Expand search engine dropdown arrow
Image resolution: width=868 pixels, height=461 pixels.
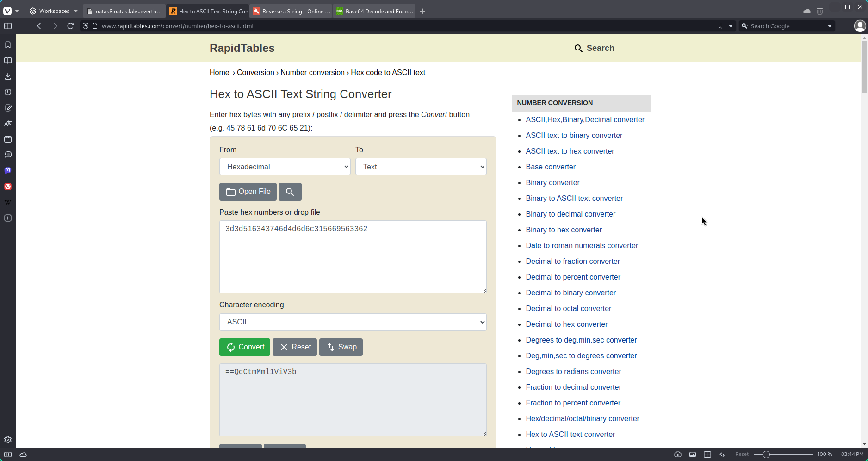pyautogui.click(x=830, y=26)
